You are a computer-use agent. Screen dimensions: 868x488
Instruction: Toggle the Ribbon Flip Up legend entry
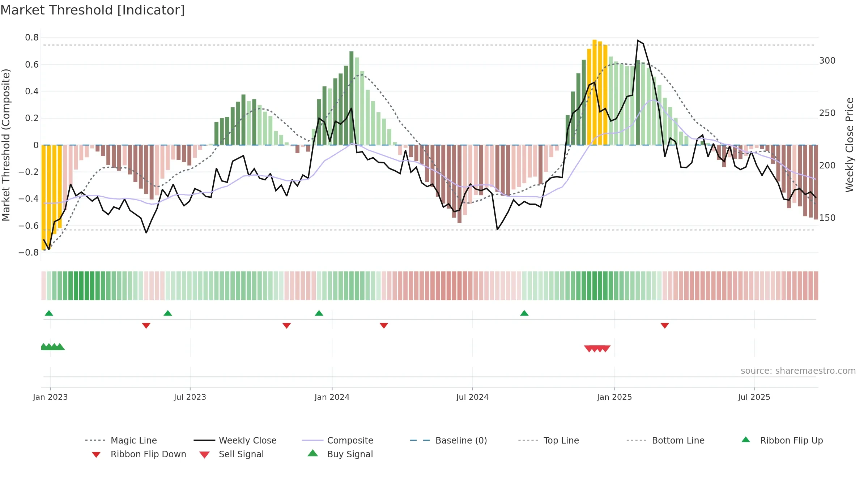click(782, 440)
